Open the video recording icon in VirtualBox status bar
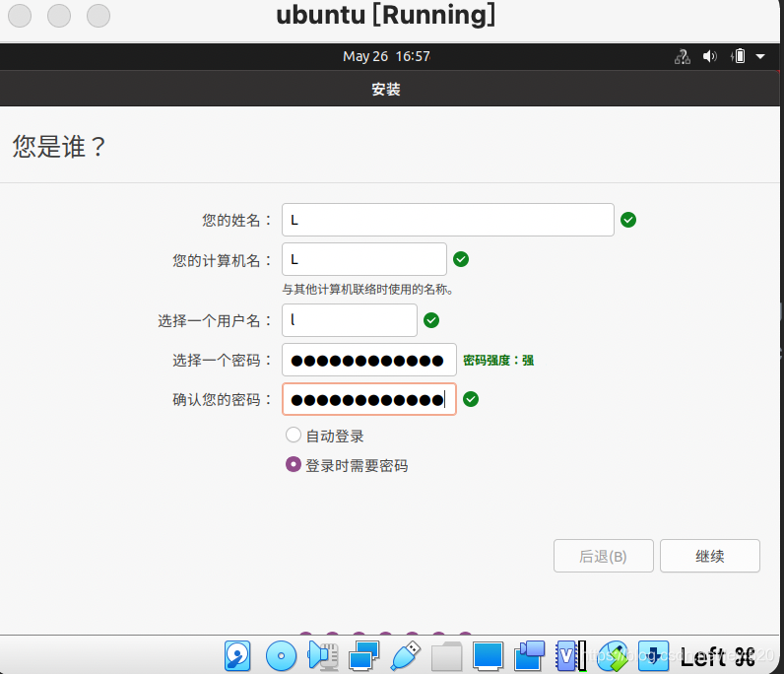The width and height of the screenshot is (784, 674). [530, 655]
